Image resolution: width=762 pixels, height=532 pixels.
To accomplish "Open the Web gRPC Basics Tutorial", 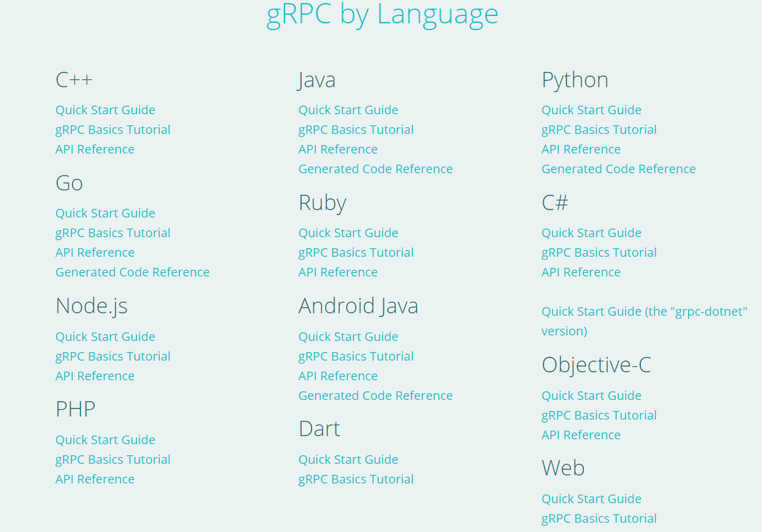I will tap(599, 518).
